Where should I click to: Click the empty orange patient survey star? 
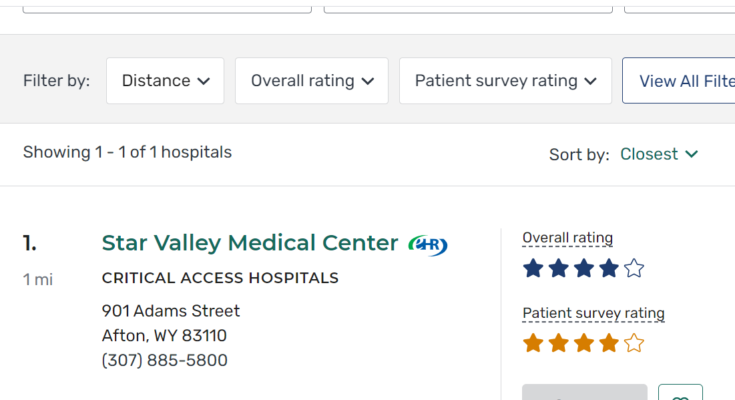pyautogui.click(x=634, y=343)
